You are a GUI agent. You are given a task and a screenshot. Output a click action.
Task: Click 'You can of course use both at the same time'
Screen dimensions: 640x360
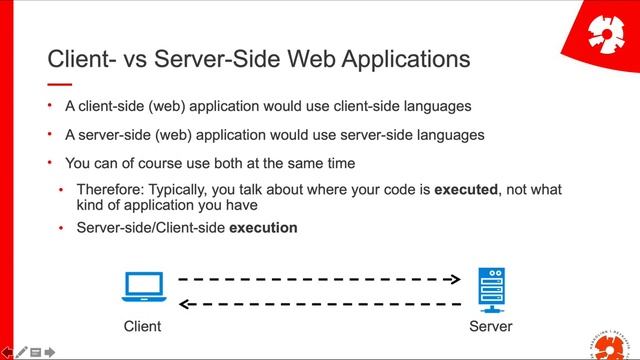(x=210, y=163)
